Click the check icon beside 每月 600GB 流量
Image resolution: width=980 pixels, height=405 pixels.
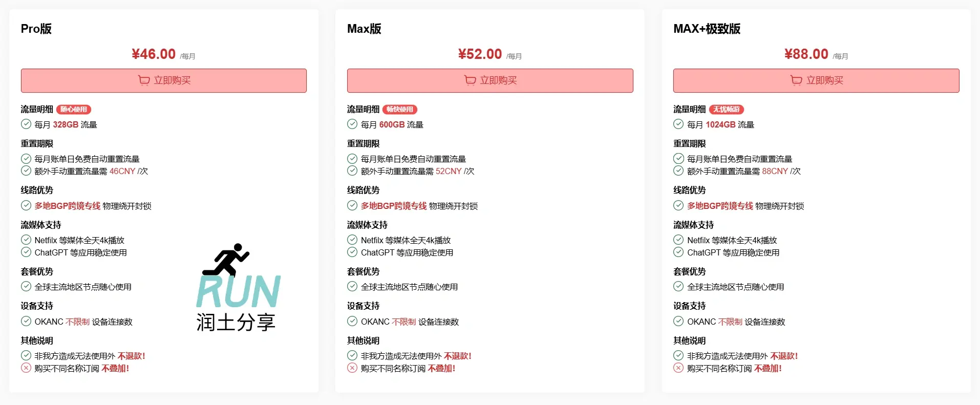[x=352, y=124]
